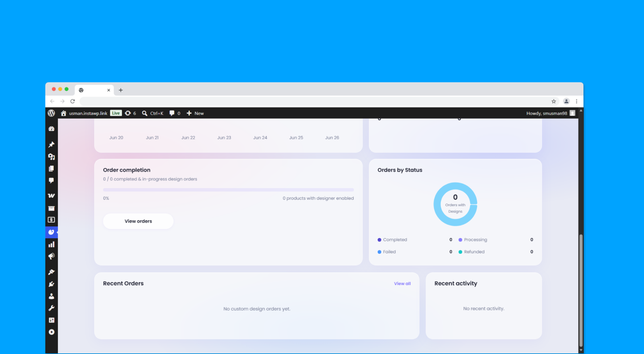Screen dimensions: 644x354
Task: Open Comments icon in sidebar
Action: (x=52, y=181)
